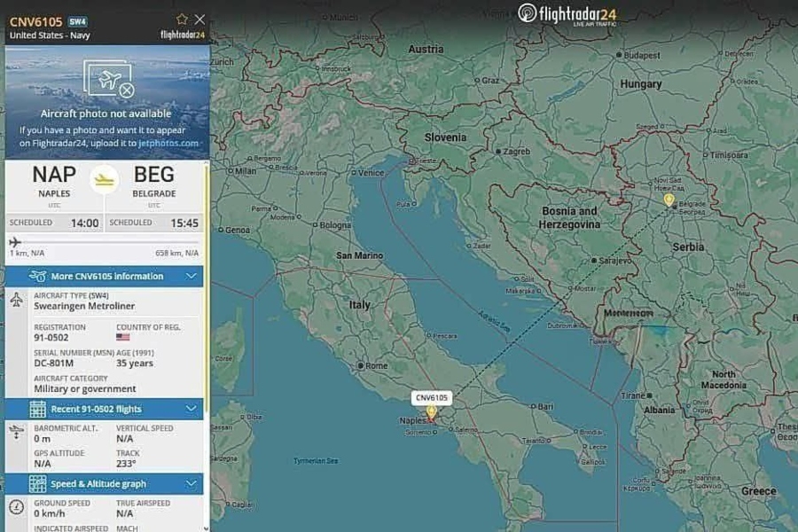The height and width of the screenshot is (532, 798).
Task: Click the speedometer icon beside Ground Speed
Action: pos(17,507)
